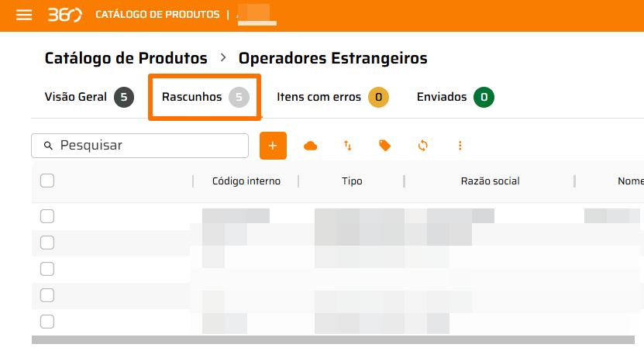
Task: Check the last table row checkbox
Action: click(47, 322)
